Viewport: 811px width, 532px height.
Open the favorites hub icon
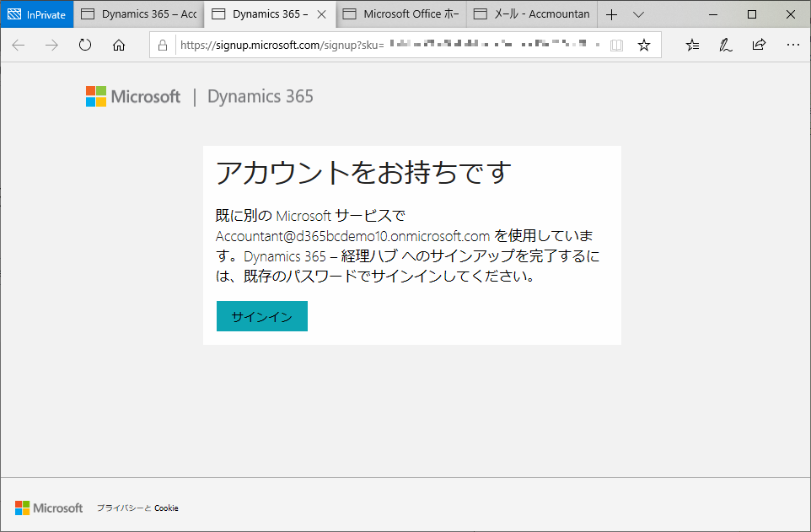tap(693, 46)
